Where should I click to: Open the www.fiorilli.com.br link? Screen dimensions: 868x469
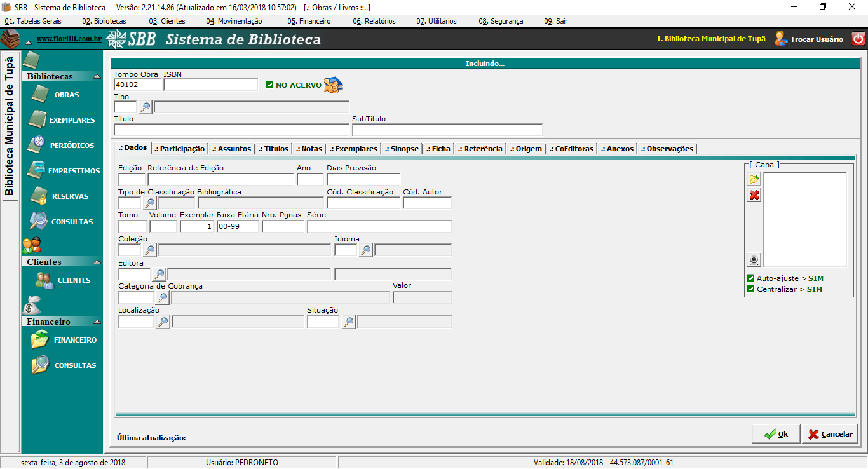click(x=69, y=39)
